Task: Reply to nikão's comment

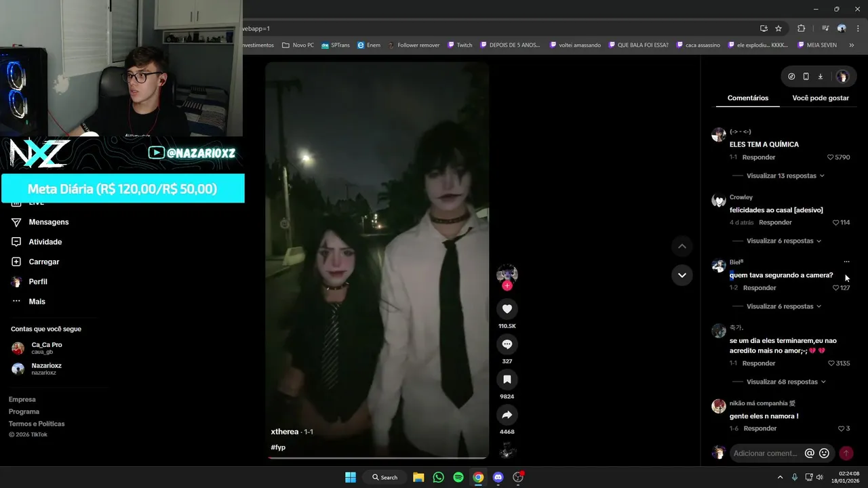Action: (x=760, y=428)
